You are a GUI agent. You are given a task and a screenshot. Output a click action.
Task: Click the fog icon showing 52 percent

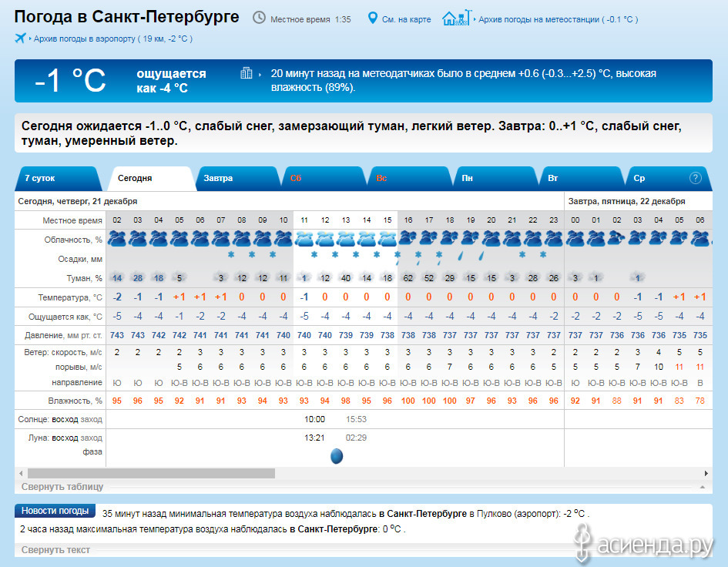(429, 277)
